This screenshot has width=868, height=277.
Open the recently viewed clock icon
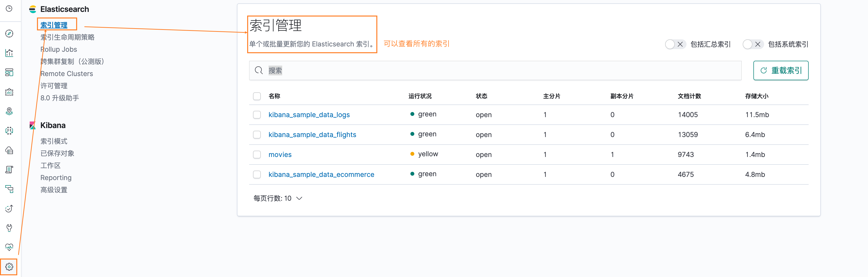click(9, 9)
